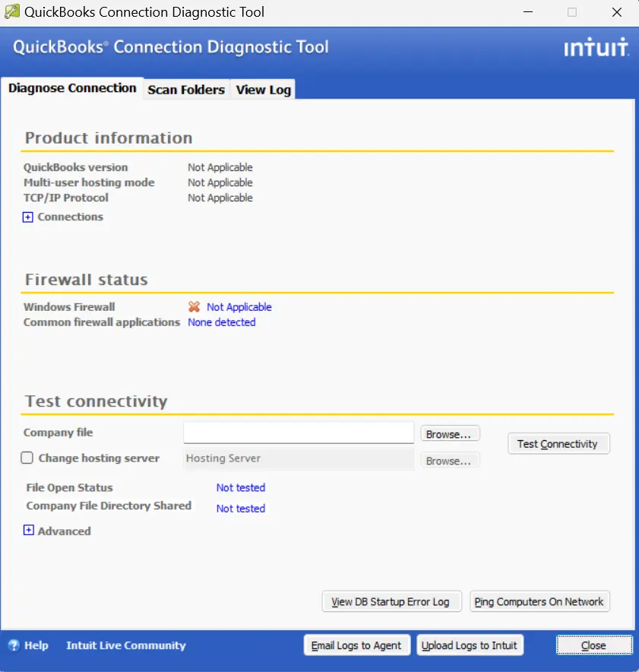This screenshot has width=639, height=672.
Task: Click Test Connectivity
Action: (x=558, y=443)
